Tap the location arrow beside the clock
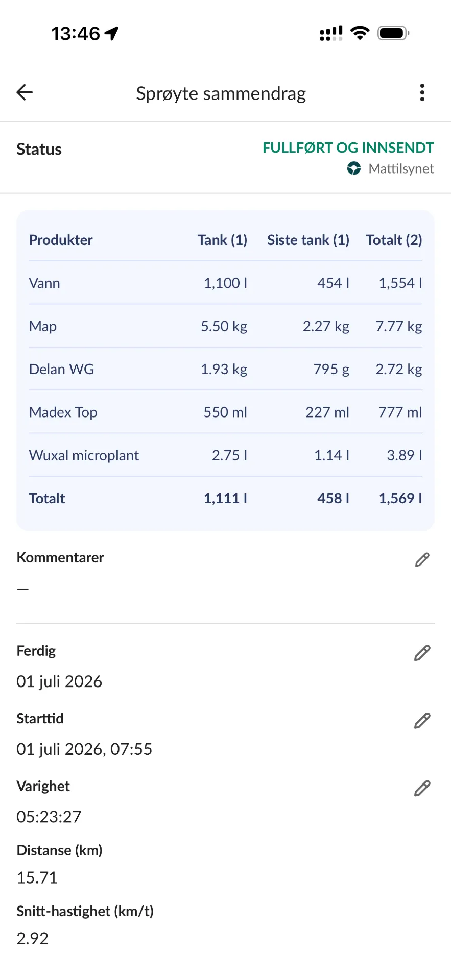 point(111,34)
